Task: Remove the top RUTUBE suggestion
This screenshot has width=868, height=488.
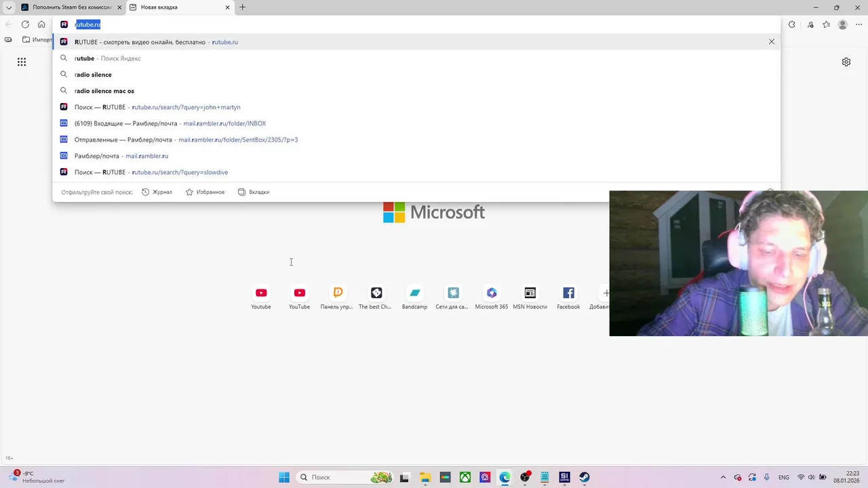Action: 771,42
